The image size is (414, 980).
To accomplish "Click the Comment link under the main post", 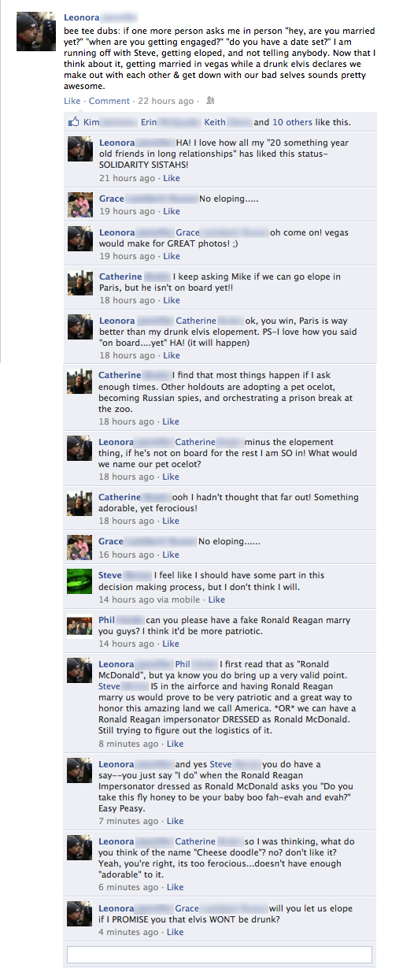I will coord(109,101).
